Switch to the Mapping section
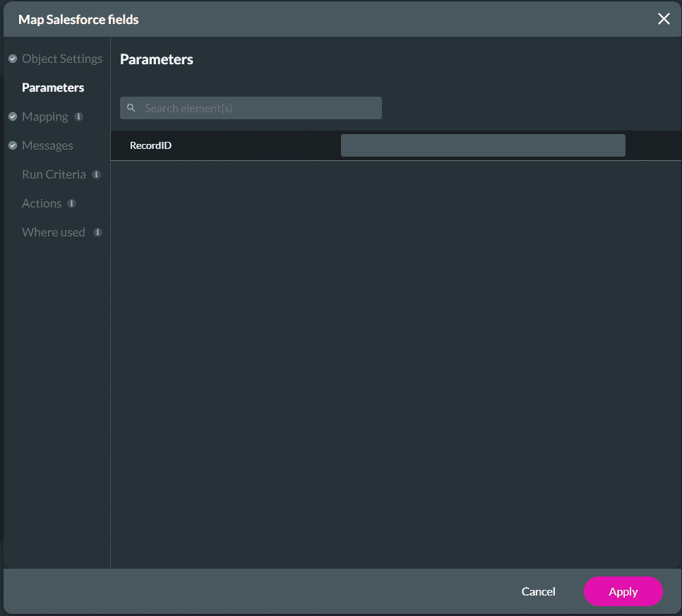The image size is (682, 616). [45, 116]
